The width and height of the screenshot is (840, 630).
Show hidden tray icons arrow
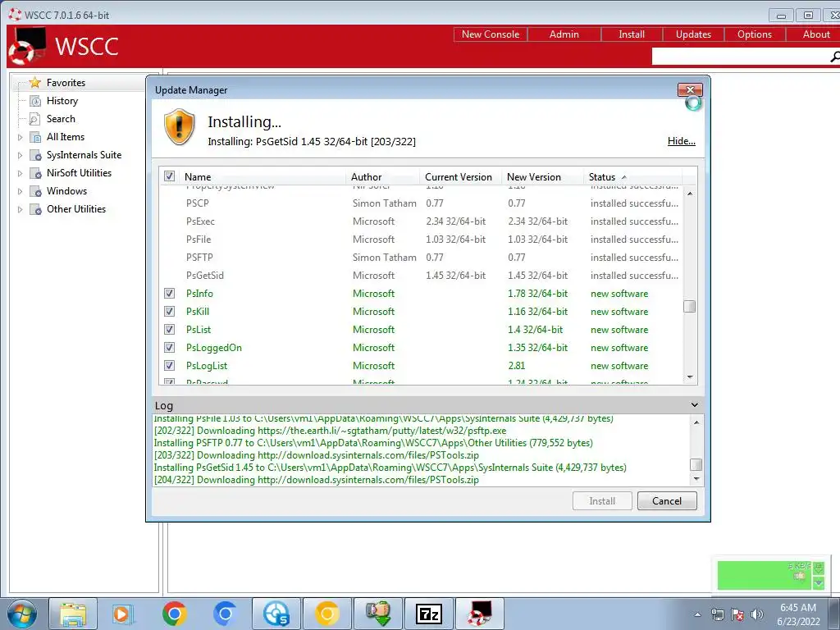pos(697,614)
